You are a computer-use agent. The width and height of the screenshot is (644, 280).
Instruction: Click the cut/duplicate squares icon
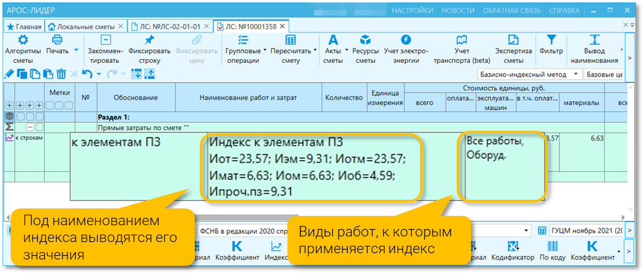coord(22,74)
